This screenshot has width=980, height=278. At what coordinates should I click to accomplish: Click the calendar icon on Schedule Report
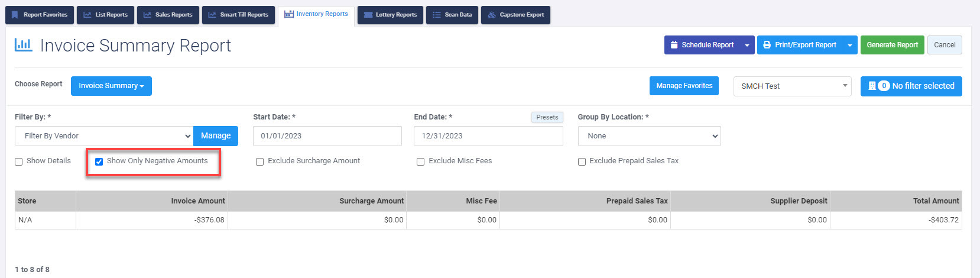click(x=674, y=45)
